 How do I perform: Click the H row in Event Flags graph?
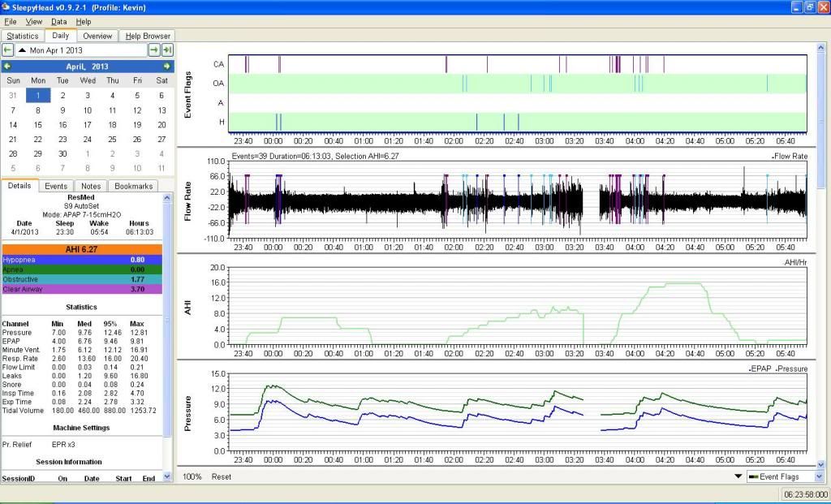point(517,122)
